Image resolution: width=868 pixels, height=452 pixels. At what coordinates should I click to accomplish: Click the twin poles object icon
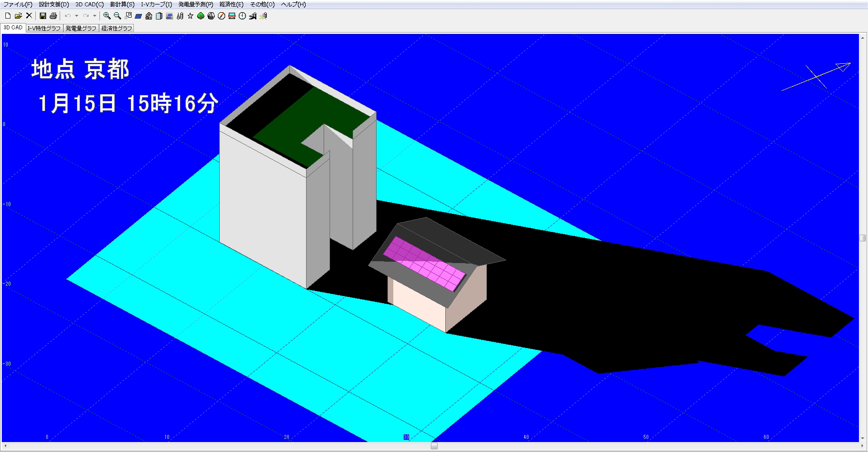pos(180,16)
